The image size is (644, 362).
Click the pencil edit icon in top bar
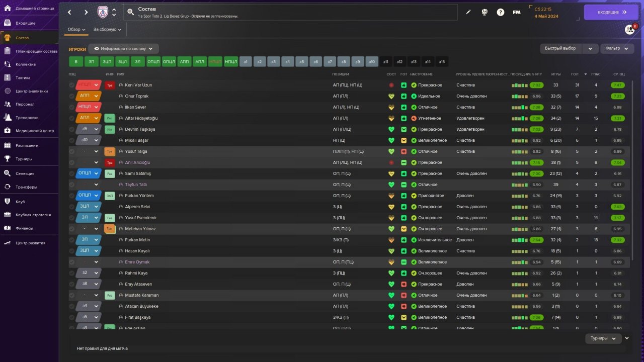[468, 12]
